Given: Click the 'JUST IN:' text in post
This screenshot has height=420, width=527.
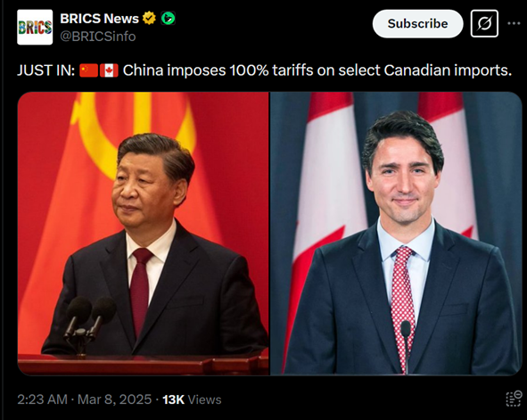Looking at the screenshot, I should (46, 70).
